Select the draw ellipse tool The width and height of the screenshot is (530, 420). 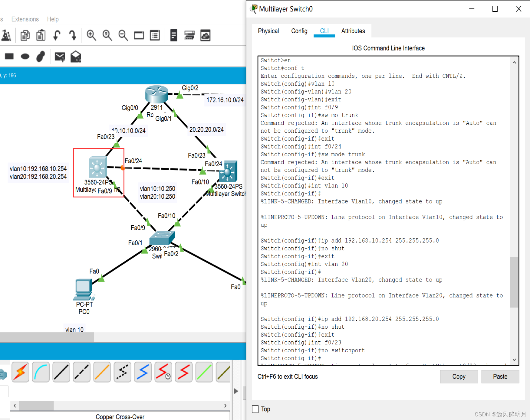[x=25, y=57]
